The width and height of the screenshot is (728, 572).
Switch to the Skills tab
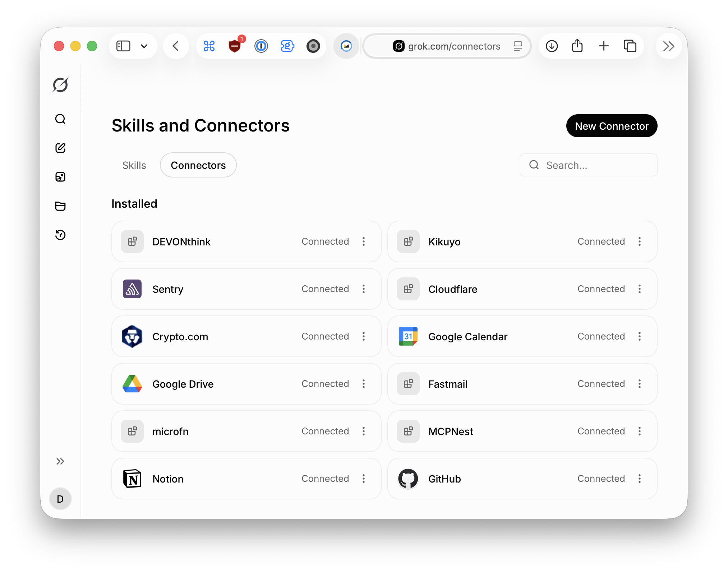click(x=134, y=165)
